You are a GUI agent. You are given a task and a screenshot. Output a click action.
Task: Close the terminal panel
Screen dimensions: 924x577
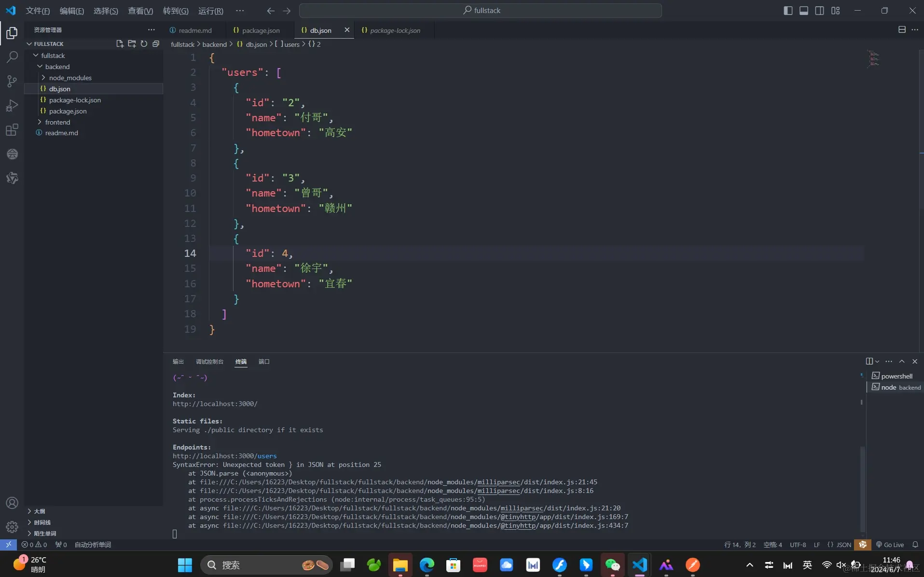click(914, 361)
